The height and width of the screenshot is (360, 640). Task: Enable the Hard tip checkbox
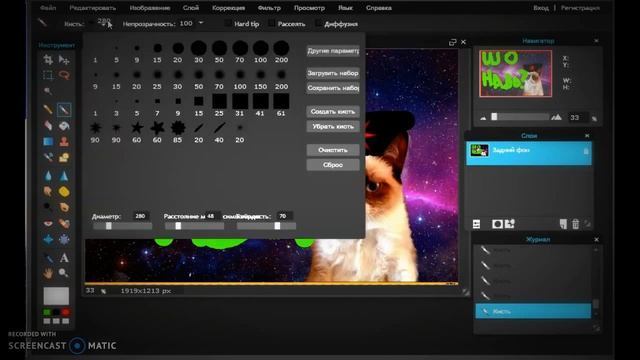(228, 24)
